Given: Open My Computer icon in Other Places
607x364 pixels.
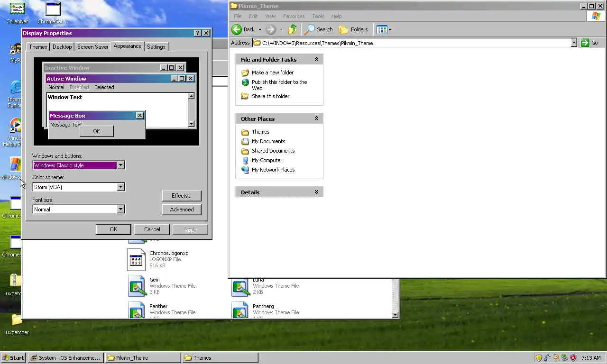Looking at the screenshot, I should coord(245,160).
